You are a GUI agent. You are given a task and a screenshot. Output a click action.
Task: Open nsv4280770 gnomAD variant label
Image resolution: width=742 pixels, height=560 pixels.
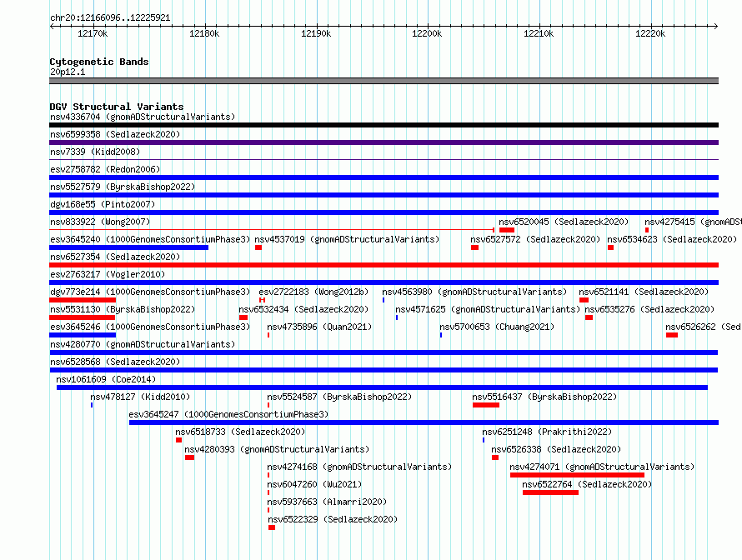coord(143,344)
